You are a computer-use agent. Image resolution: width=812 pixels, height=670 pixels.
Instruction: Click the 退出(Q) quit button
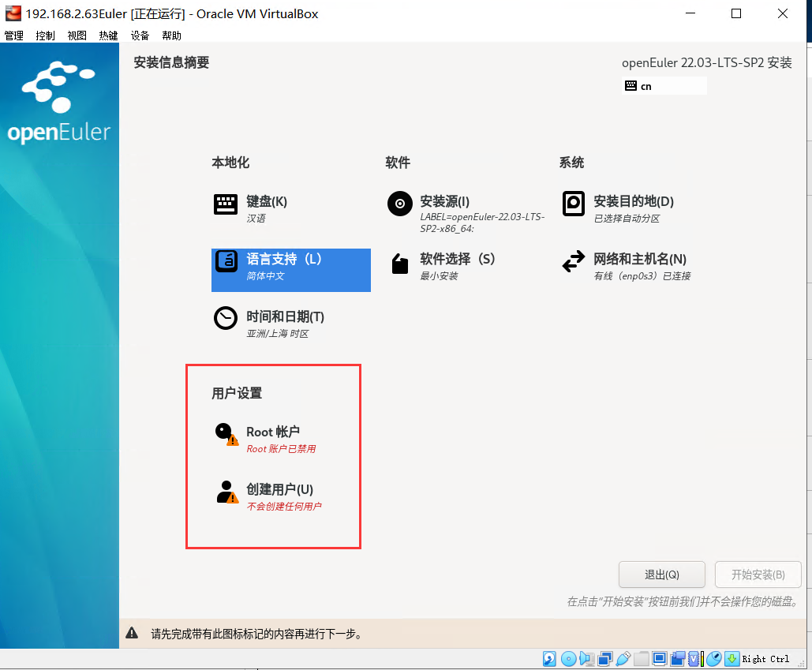point(662,575)
